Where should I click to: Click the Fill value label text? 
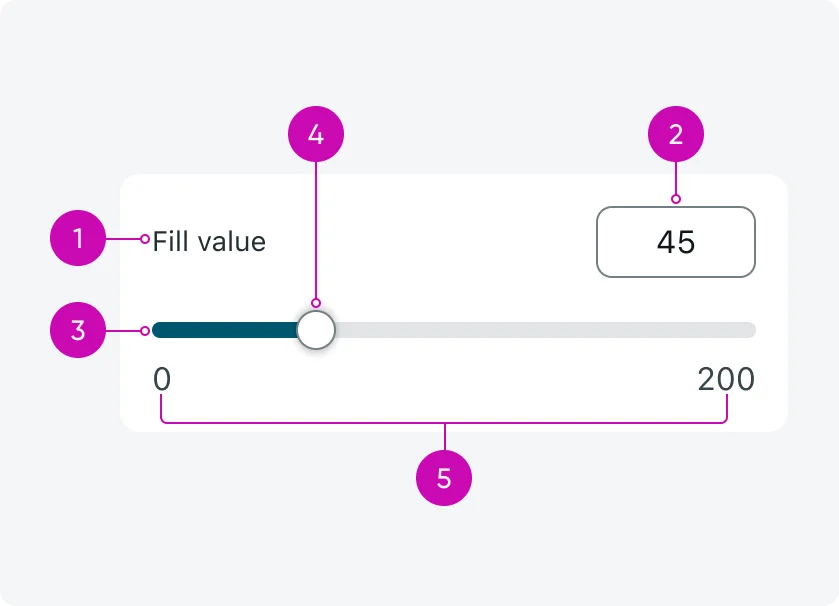(x=209, y=241)
